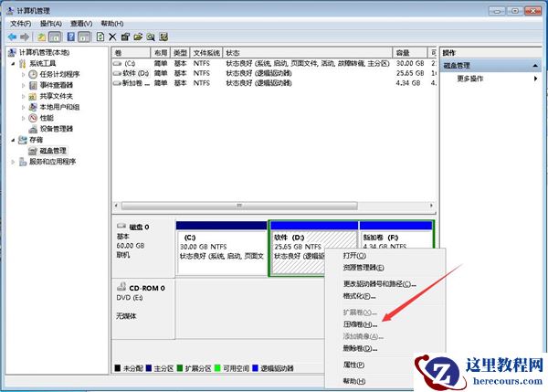Open the 更多操作 submenu arrow
Image resolution: width=548 pixels, height=392 pixels.
click(535, 79)
